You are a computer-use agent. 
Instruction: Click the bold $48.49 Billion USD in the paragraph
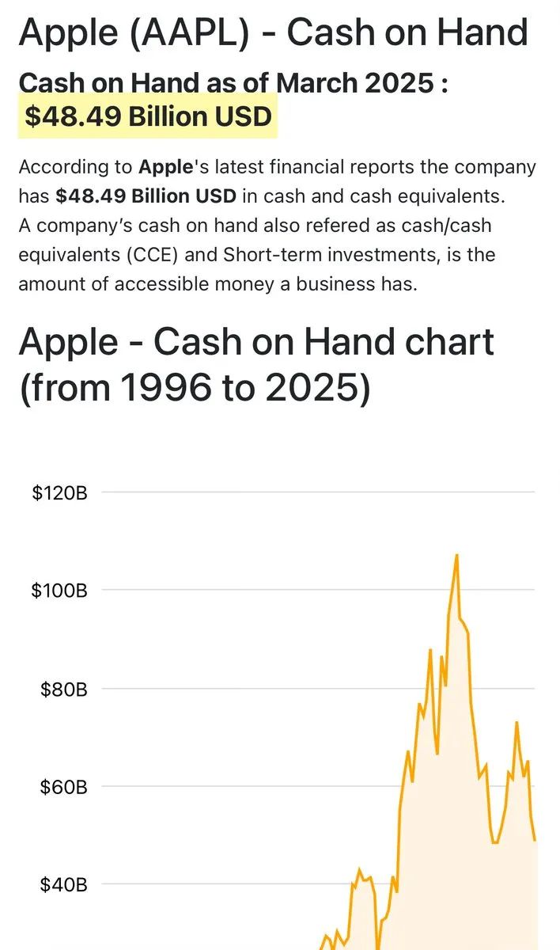(146, 196)
